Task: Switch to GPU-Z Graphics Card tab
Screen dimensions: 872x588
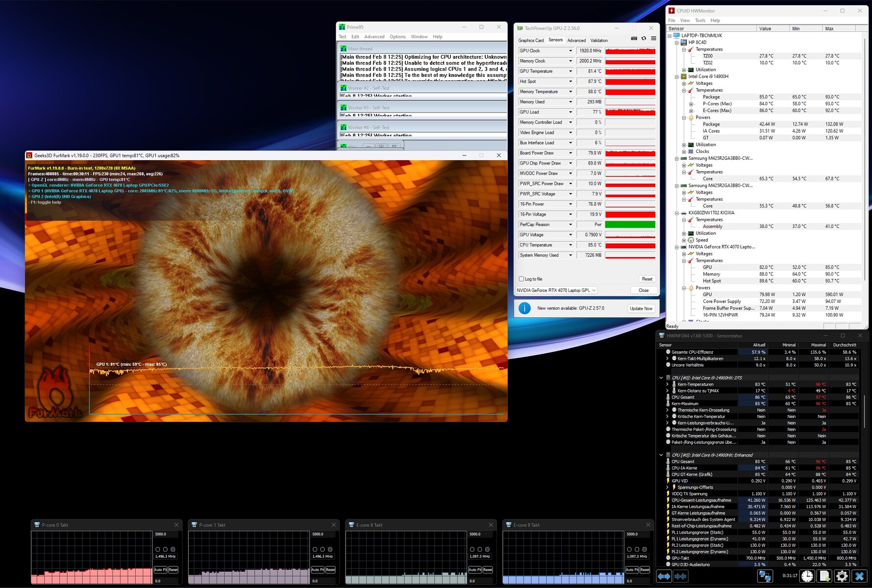Action: point(531,40)
